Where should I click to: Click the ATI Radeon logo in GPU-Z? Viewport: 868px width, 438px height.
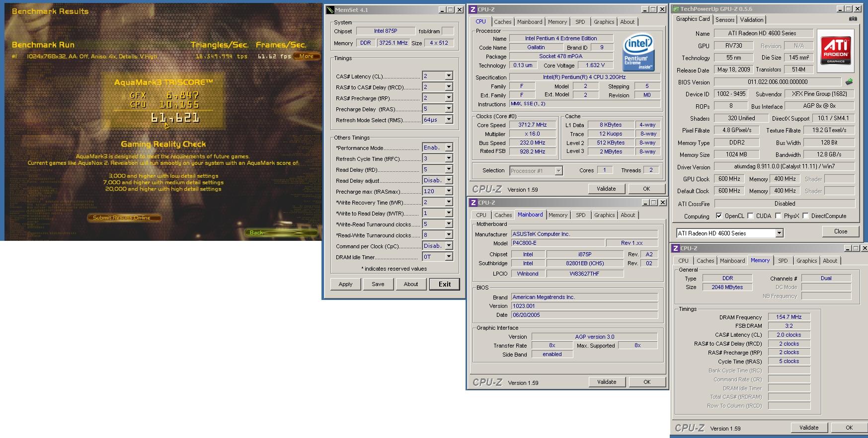835,50
